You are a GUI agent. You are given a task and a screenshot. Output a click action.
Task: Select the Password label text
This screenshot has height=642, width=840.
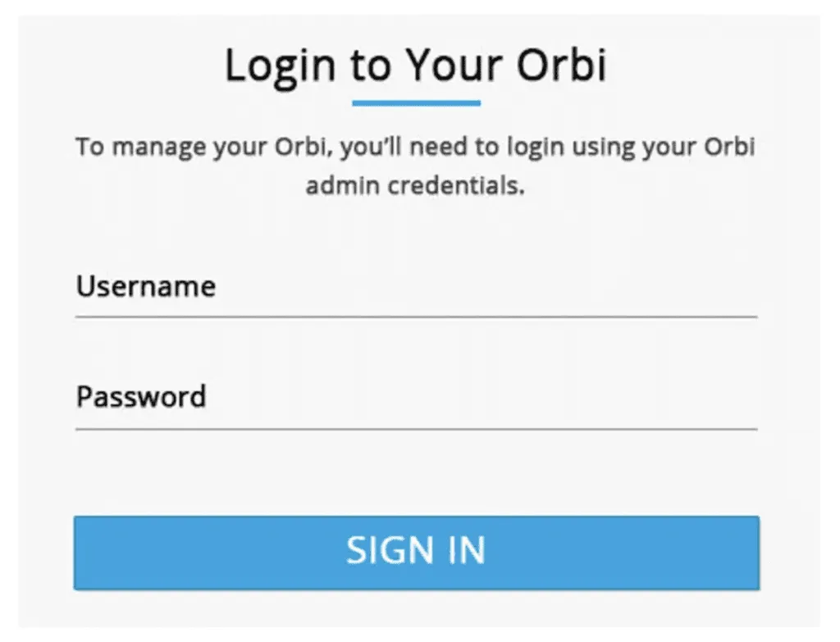pos(141,397)
